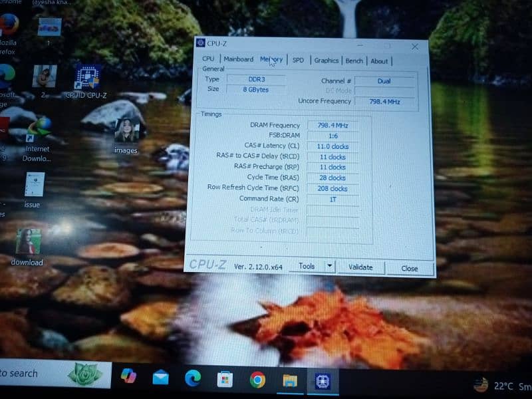Open the CPUID CPU-Z desktop shortcut
The width and height of the screenshot is (532, 399).
(87, 77)
